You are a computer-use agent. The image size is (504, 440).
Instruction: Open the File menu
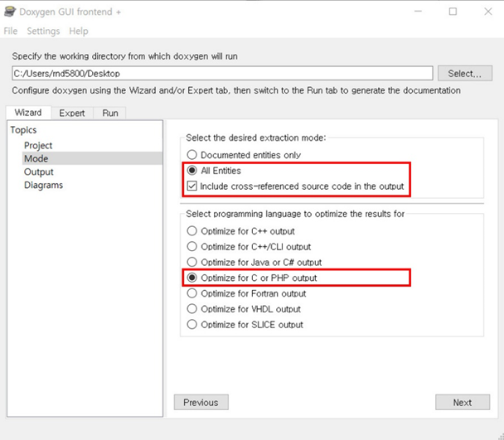coord(11,31)
